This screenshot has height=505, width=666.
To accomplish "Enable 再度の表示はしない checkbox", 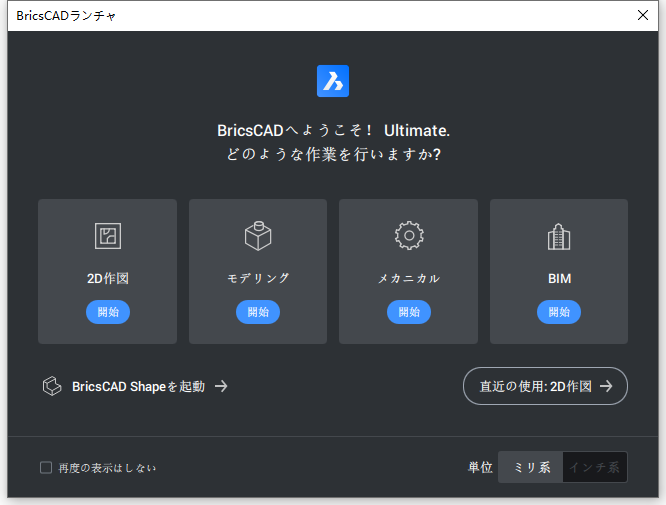I will pos(46,468).
